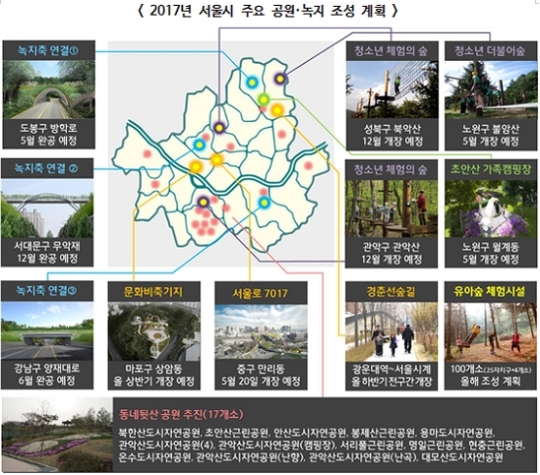540x475 pixels.
Task: Select the purple marker in Gwanak district
Action: click(x=204, y=202)
